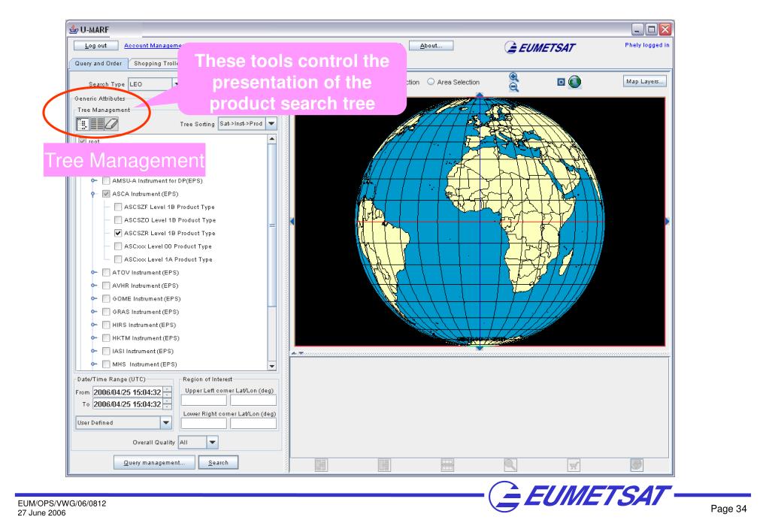Screen dimensions: 769x532
Task: Expand the results panel using small down arrow
Action: 301,353
